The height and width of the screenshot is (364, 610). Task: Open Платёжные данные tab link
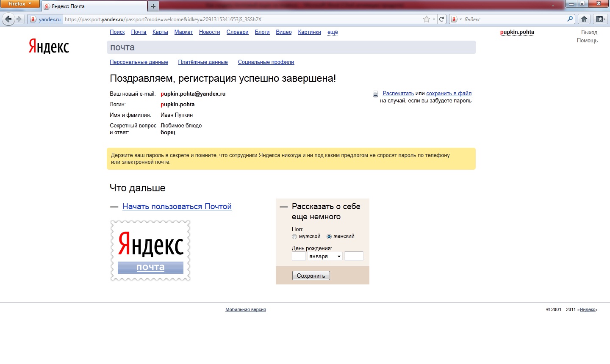(203, 62)
